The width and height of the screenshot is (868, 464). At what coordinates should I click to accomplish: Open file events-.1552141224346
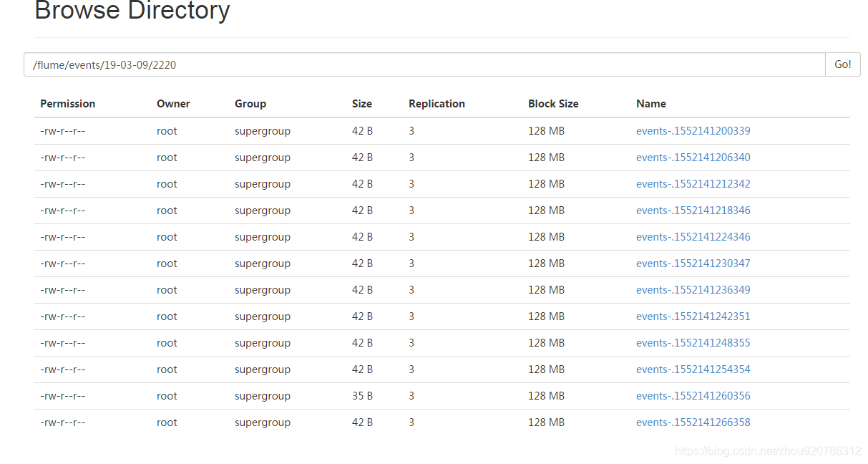(693, 237)
